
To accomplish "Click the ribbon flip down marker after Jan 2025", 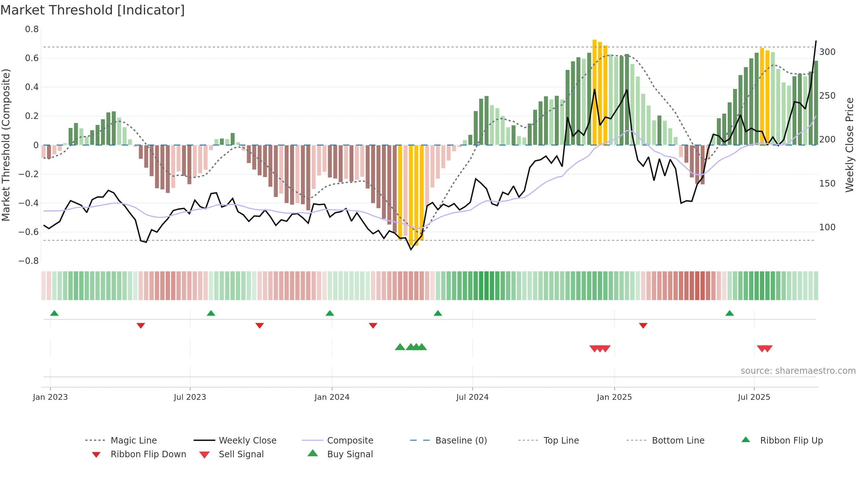I will (x=643, y=326).
